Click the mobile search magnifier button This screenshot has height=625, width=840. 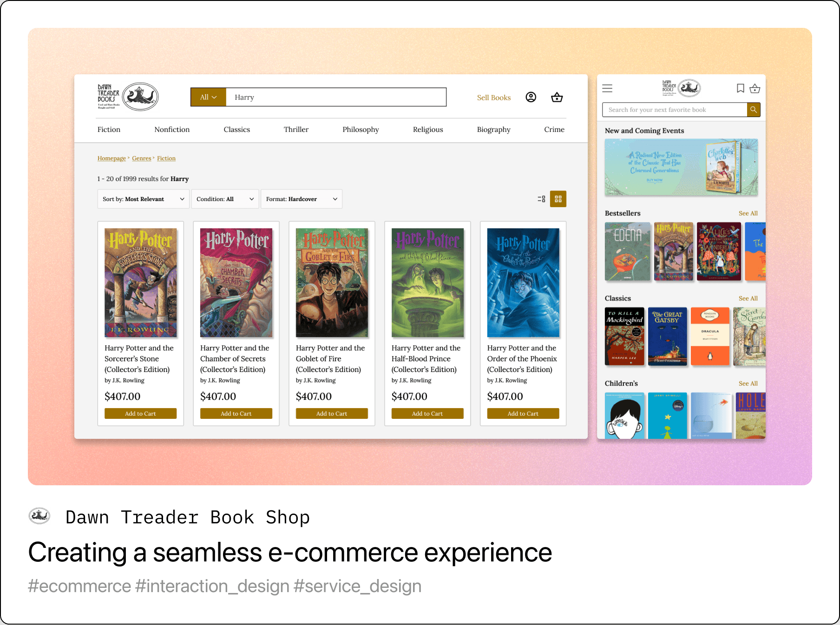(754, 110)
